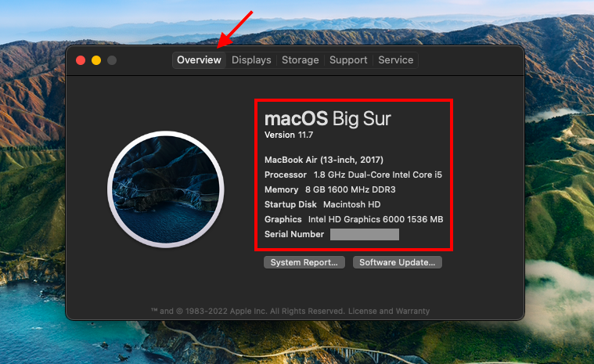594x364 pixels.
Task: Click MacBook Air (13-inch, 2017) text
Action: [x=324, y=160]
